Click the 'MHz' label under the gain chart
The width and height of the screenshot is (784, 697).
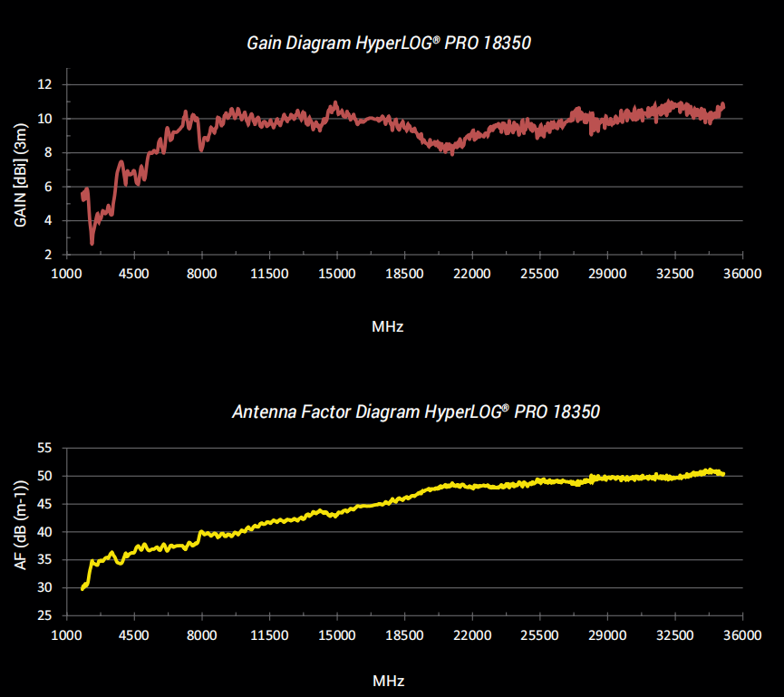coord(388,327)
